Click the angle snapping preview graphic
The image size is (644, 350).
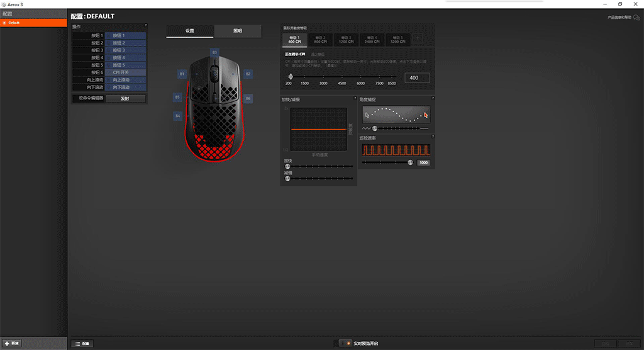(x=396, y=115)
